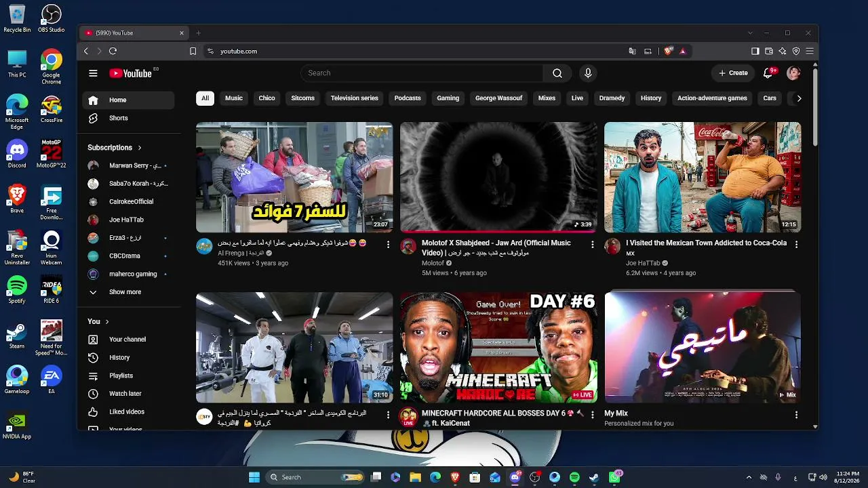This screenshot has width=868, height=488.
Task: Open the Brave VPN shield icon
Action: click(796, 51)
